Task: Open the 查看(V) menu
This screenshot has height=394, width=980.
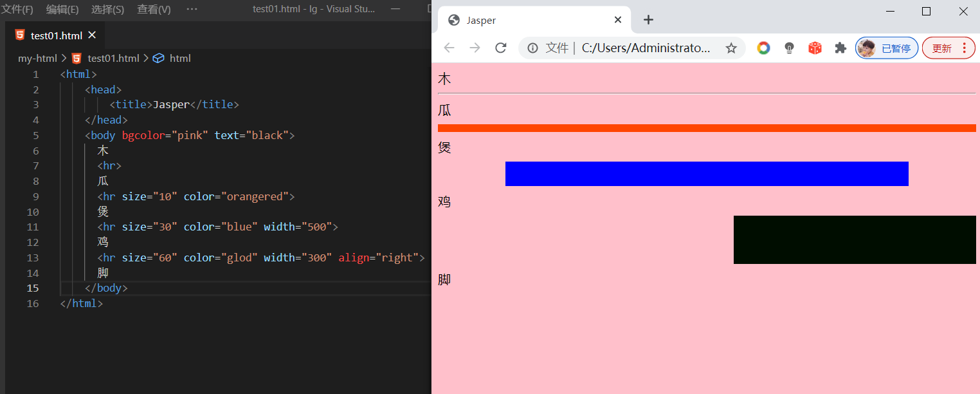Action: coord(154,10)
